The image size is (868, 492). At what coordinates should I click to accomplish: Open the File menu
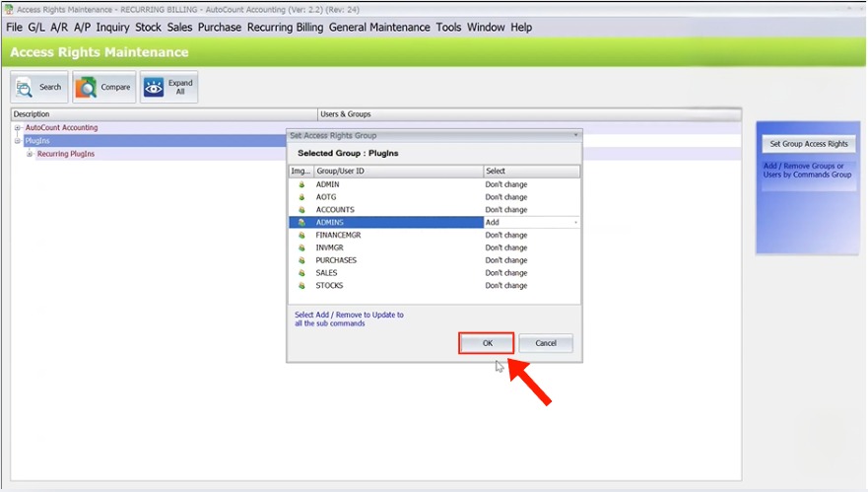click(x=15, y=28)
